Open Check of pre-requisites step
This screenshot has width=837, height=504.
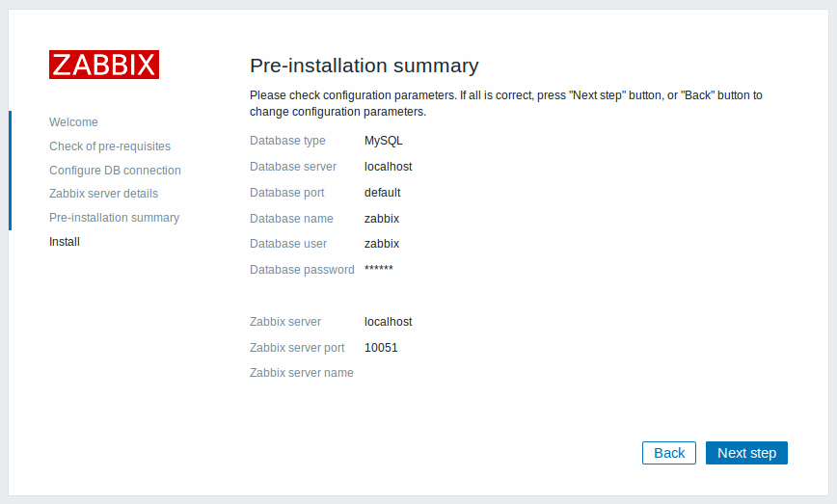(110, 146)
